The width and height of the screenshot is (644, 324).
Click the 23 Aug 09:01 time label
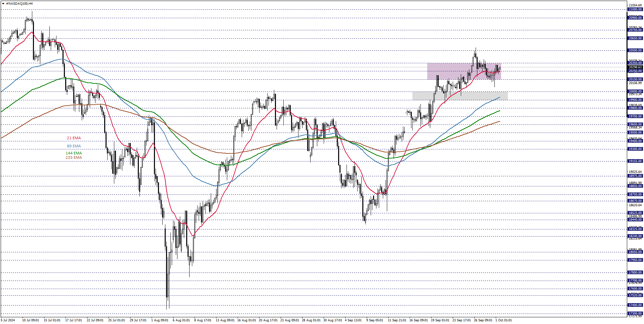[x=289, y=320]
